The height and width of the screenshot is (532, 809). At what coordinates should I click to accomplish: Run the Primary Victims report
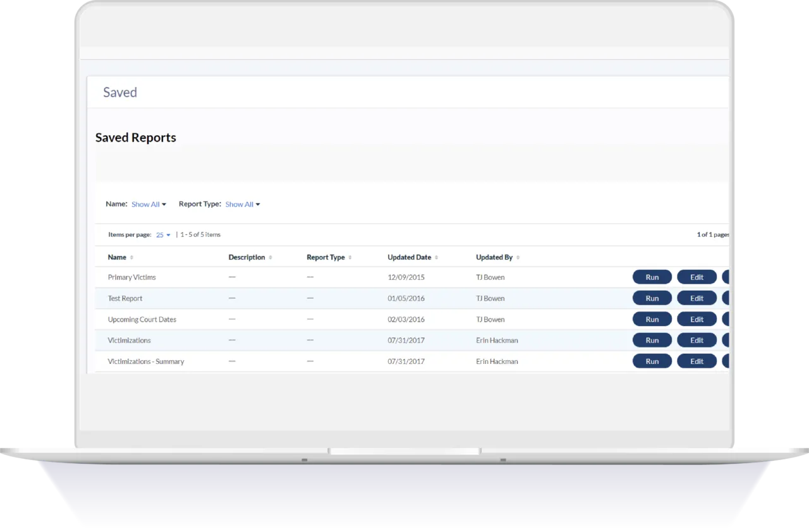pos(652,277)
